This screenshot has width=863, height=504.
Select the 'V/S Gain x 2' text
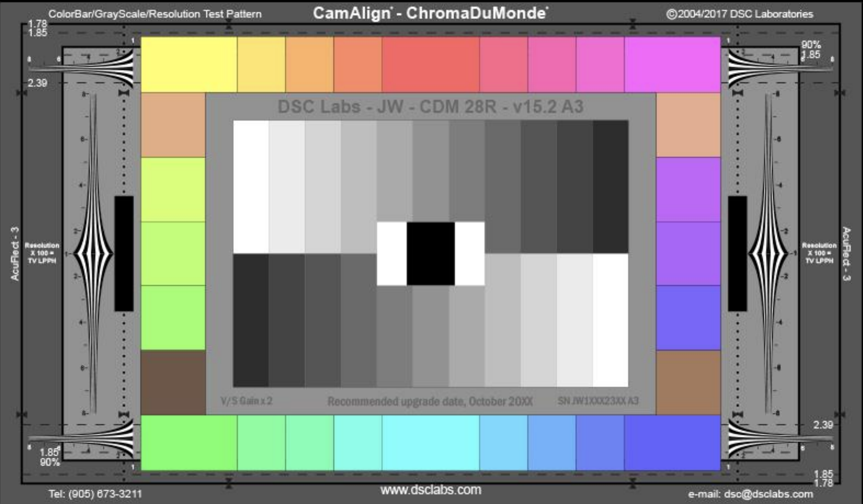[x=247, y=401]
